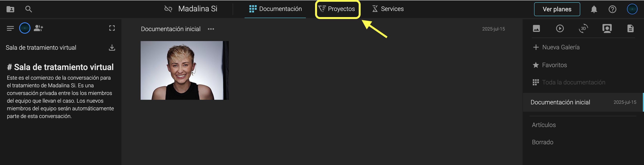
Task: Expand chat panel to fullscreen
Action: point(112,28)
